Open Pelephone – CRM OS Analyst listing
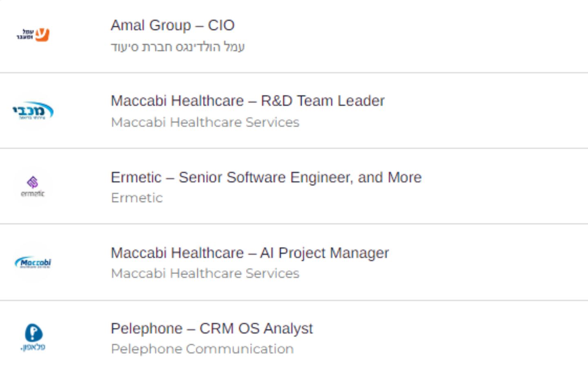 pyautogui.click(x=212, y=328)
